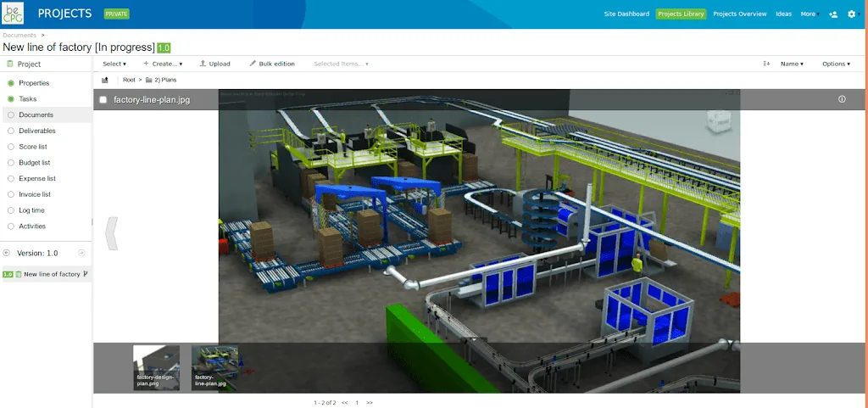Viewport: 868px width, 408px height.
Task: Click the green 1.0 version badge in title
Action: point(164,48)
